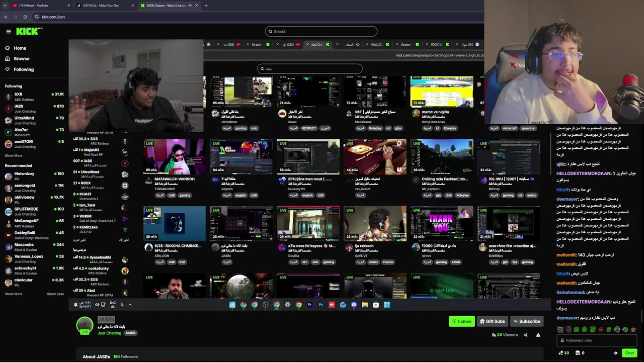Open the chat shop icon showing 0
This screenshot has height=362, width=644.
pos(580,353)
